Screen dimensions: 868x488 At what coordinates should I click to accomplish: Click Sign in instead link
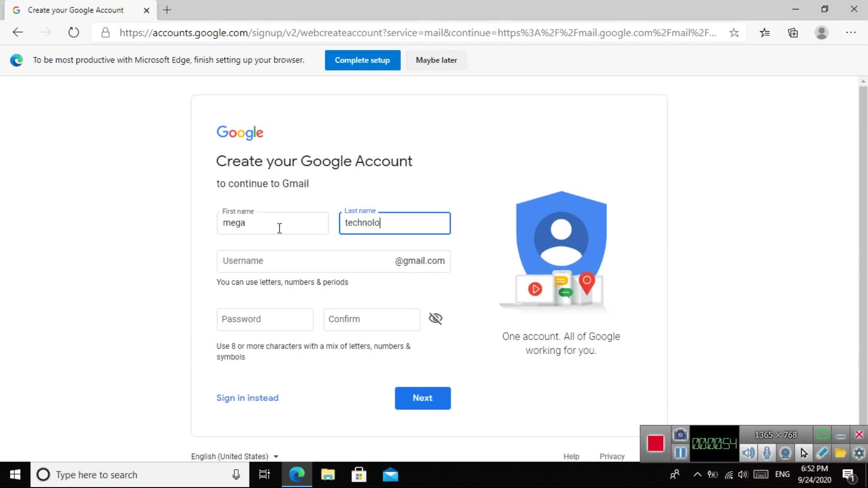[247, 398]
